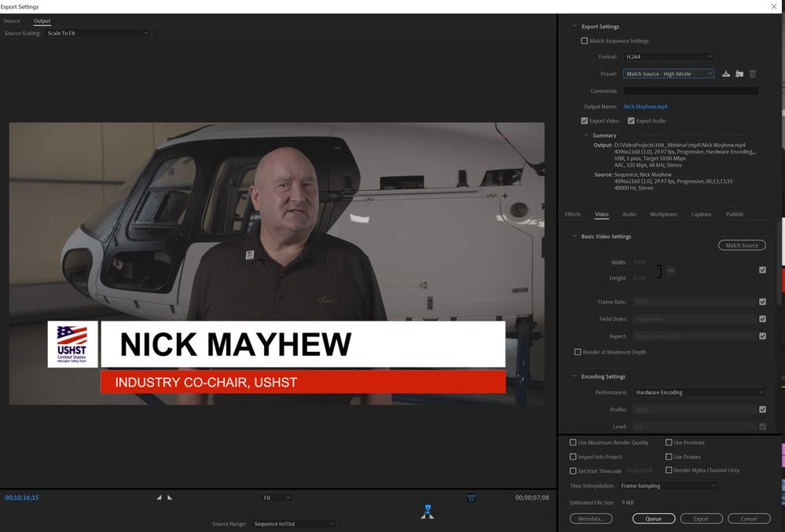Switch to the Source tab
The width and height of the screenshot is (785, 532).
point(12,21)
